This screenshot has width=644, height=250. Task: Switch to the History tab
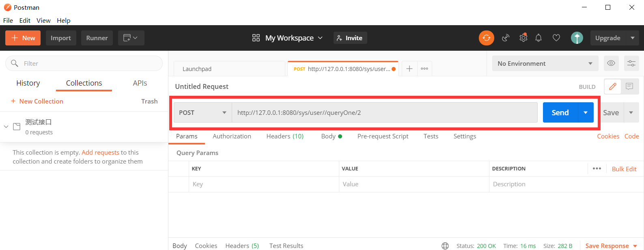point(28,83)
